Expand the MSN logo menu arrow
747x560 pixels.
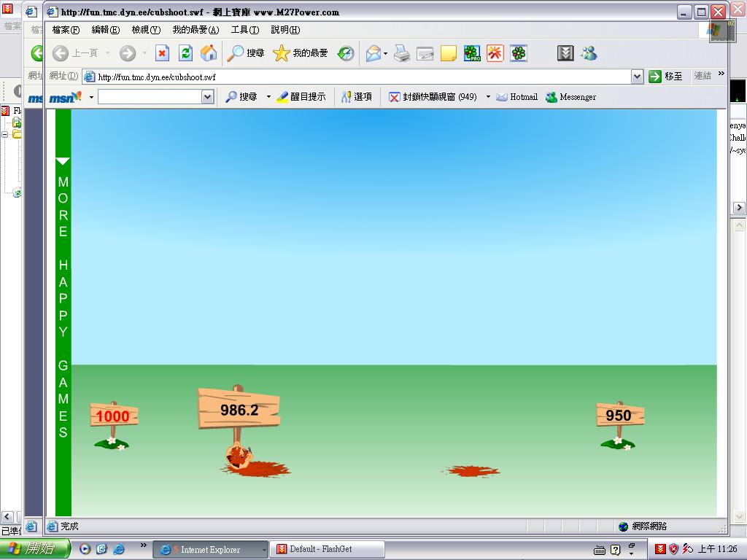pyautogui.click(x=91, y=97)
